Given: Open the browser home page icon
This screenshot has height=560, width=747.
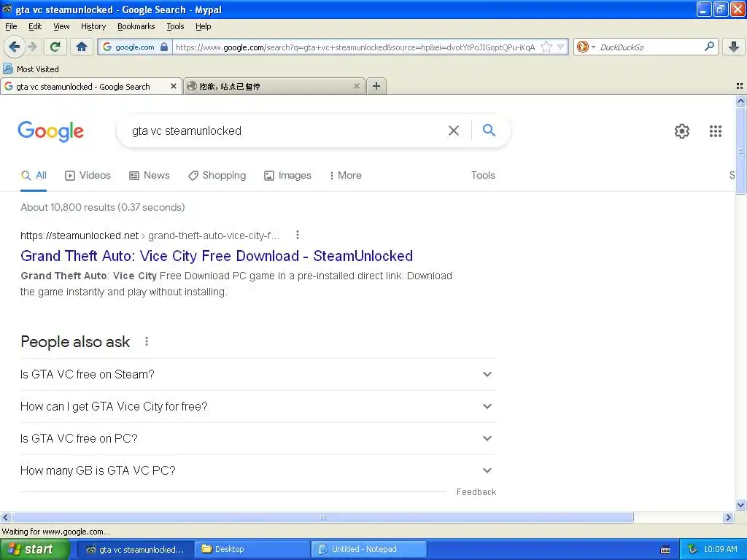Looking at the screenshot, I should click(x=82, y=47).
